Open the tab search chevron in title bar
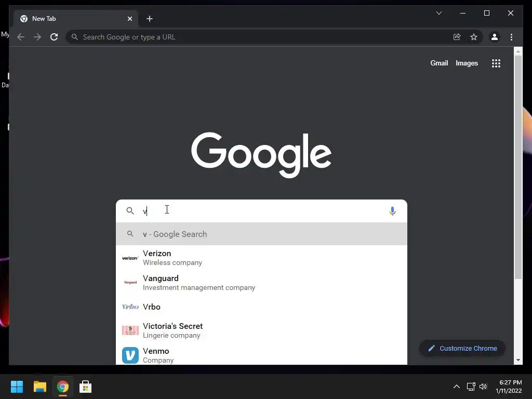Screen dimensions: 532x399 click(x=438, y=13)
